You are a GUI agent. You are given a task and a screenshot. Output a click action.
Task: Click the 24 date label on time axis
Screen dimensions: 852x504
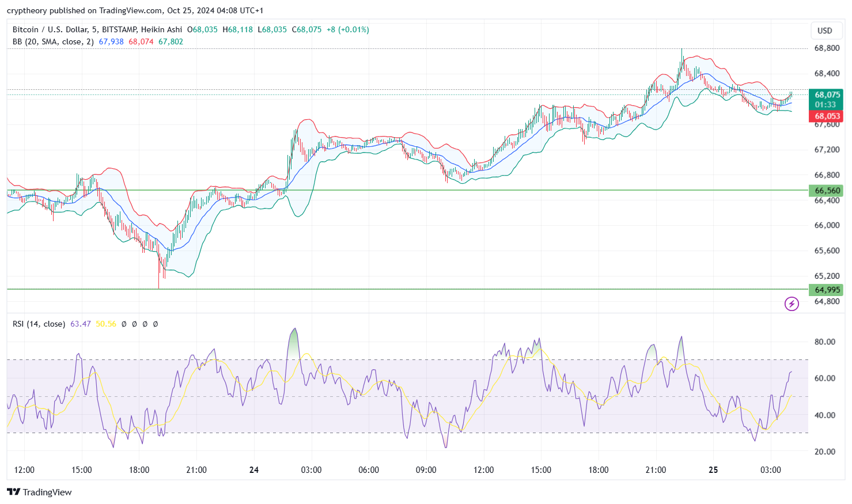point(254,470)
